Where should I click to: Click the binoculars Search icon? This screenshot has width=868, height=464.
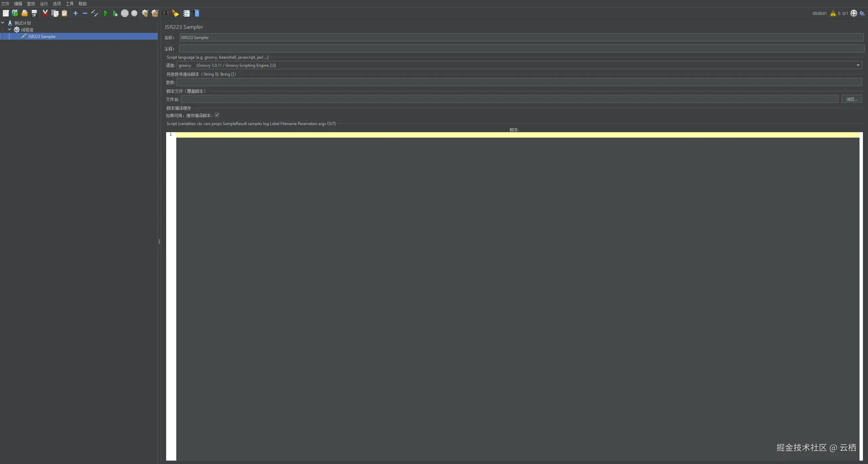point(166,14)
